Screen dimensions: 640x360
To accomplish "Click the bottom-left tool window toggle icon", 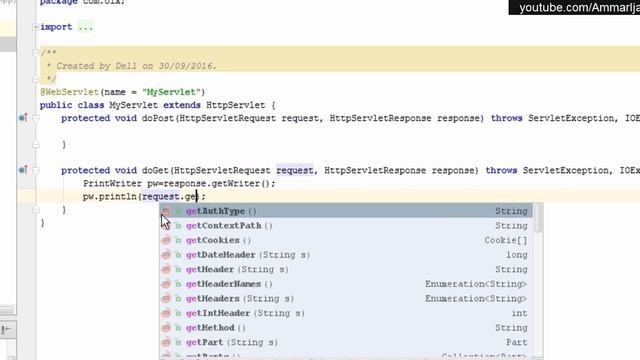I will point(7,329).
